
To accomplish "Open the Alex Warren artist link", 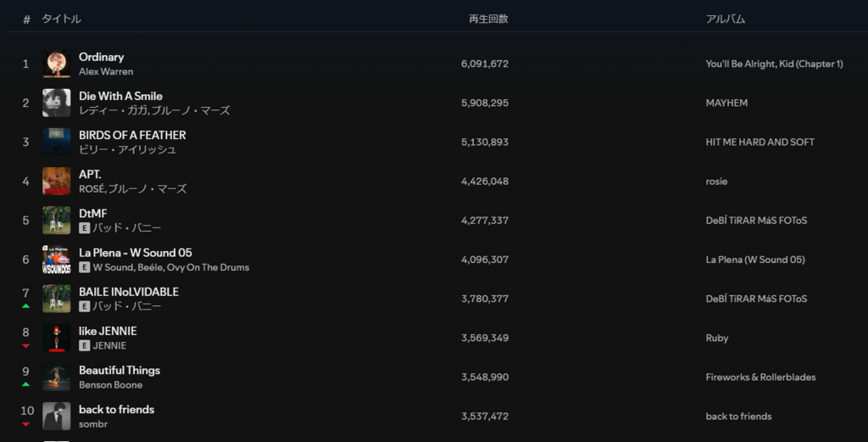I will click(106, 72).
